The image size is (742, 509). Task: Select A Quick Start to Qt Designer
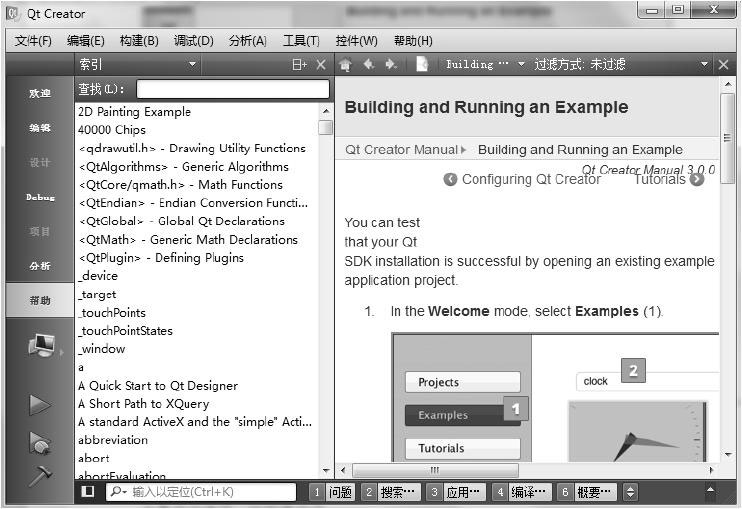point(158,386)
